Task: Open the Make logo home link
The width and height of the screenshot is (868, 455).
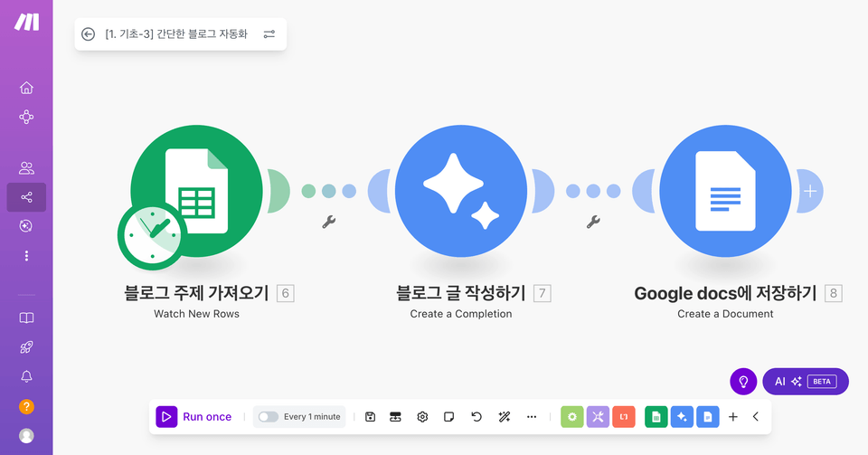Action: point(26,22)
